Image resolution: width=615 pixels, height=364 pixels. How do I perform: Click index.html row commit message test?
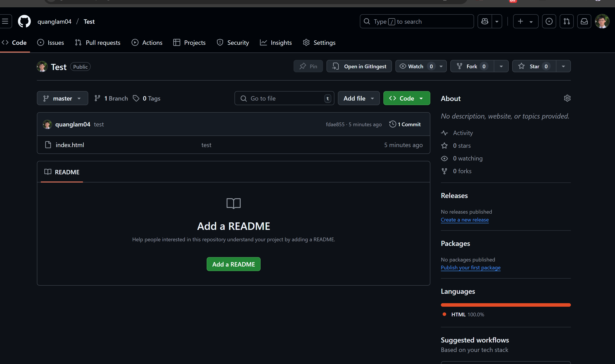tap(206, 145)
